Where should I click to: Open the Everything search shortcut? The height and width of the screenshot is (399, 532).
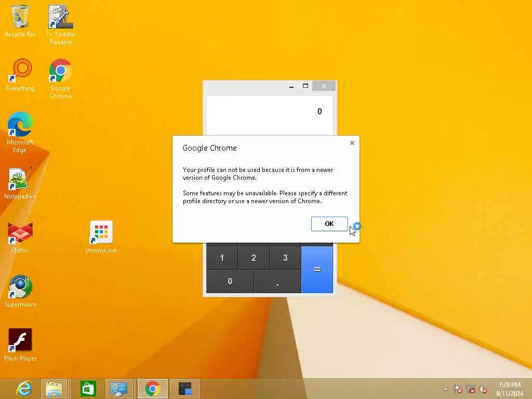pos(20,75)
